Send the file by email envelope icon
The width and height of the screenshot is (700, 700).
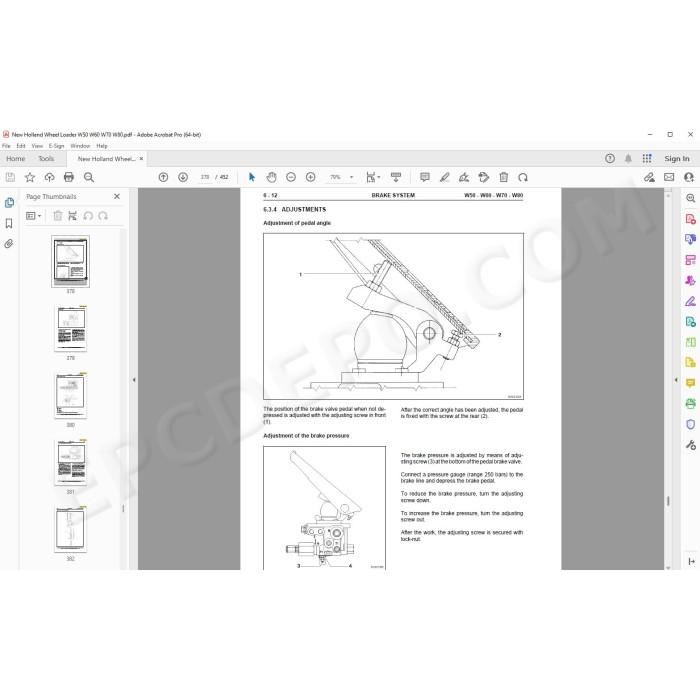669,177
